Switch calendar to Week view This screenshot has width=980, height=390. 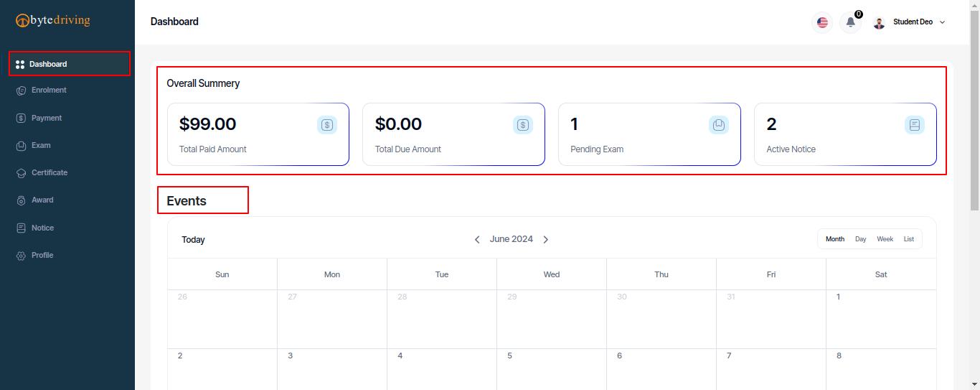coord(885,239)
